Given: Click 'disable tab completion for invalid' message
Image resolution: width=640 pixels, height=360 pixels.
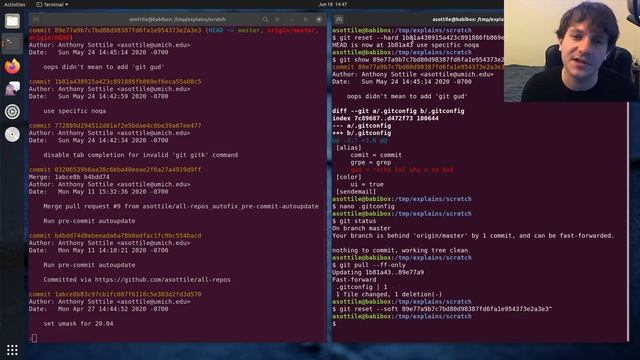Looking at the screenshot, I should pyautogui.click(x=140, y=155).
